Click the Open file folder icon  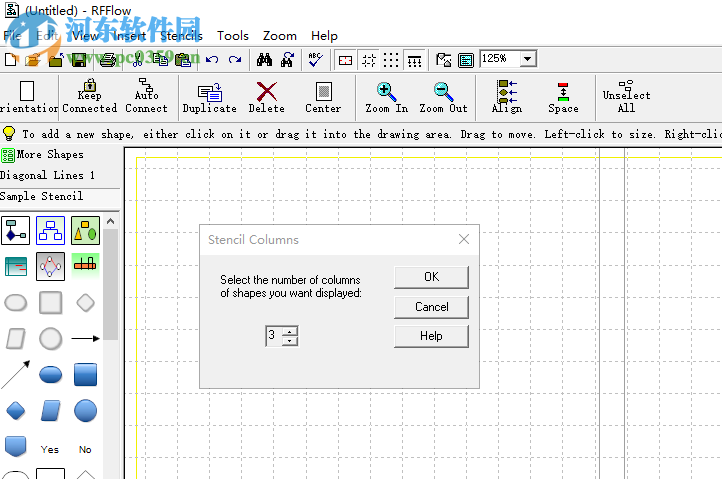click(33, 59)
